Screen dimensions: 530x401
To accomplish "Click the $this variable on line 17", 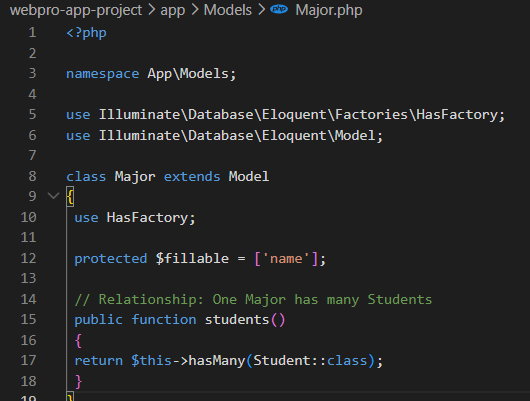I will 151,360.
